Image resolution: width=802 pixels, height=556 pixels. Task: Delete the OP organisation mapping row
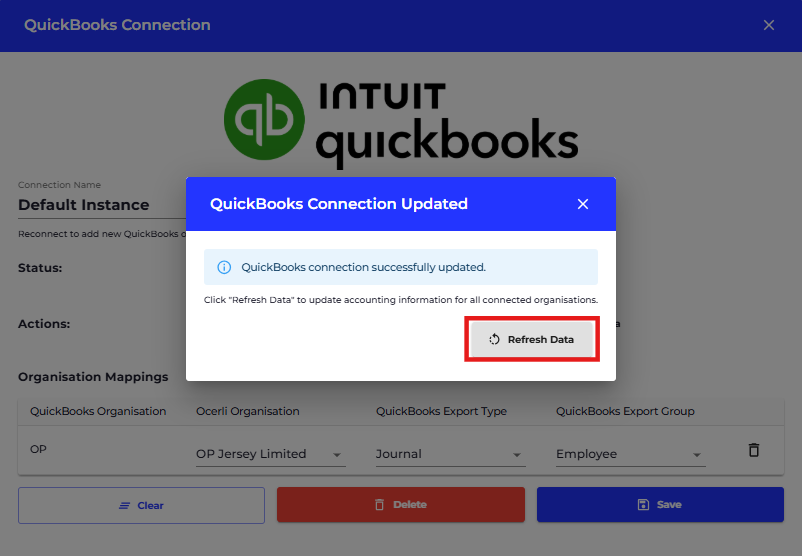coord(753,450)
